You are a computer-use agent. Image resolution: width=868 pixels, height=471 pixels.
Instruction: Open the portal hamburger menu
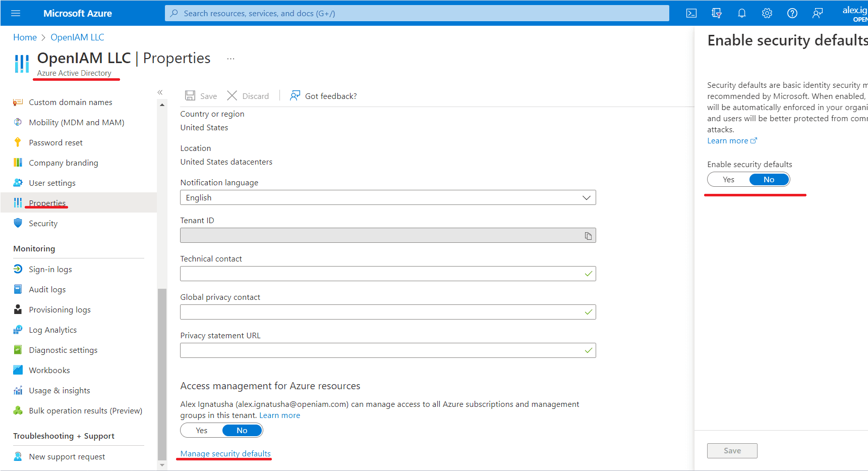(16, 13)
